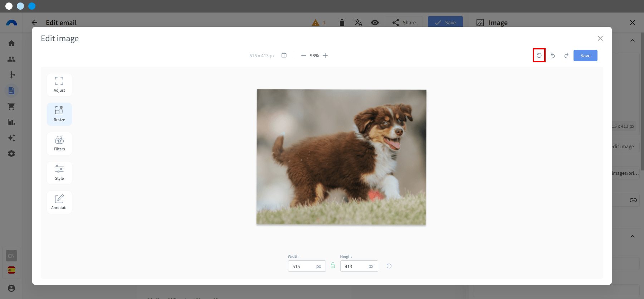Open Settings from the sidebar
This screenshot has width=644, height=299.
tap(11, 154)
